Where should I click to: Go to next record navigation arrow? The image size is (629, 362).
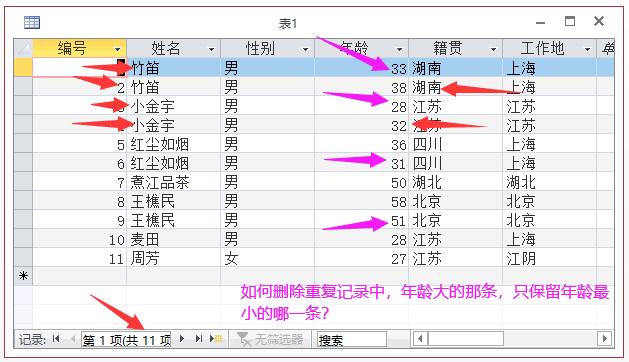pos(182,339)
